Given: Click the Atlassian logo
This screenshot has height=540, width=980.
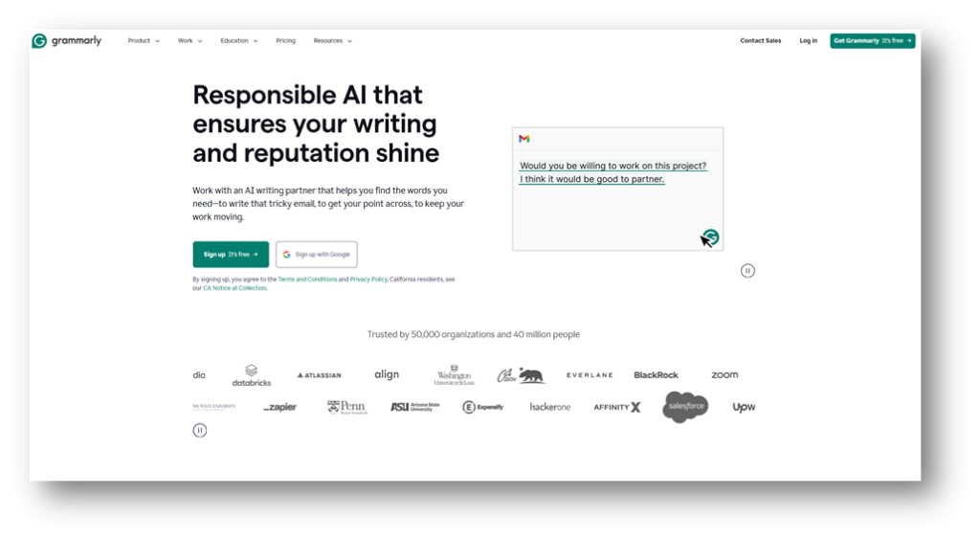Looking at the screenshot, I should (320, 375).
